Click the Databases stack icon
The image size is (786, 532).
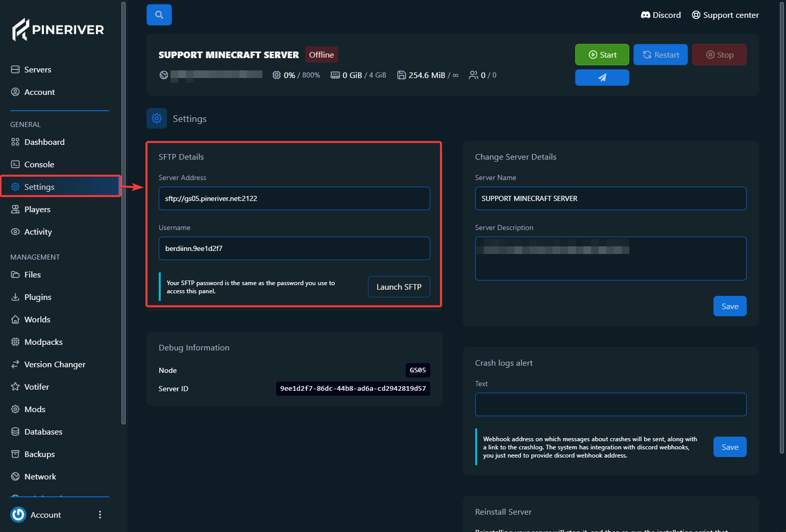[15, 432]
